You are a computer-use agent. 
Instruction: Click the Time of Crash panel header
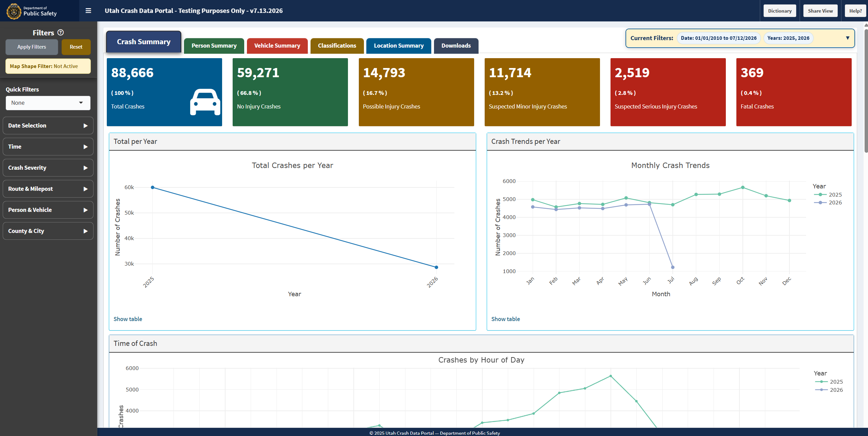[x=481, y=343]
